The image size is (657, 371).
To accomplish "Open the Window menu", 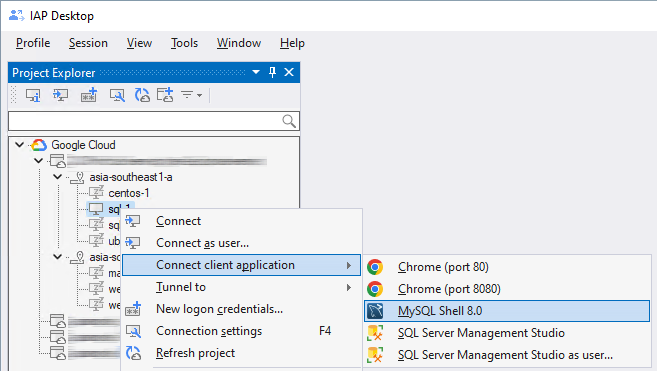I will click(x=239, y=43).
